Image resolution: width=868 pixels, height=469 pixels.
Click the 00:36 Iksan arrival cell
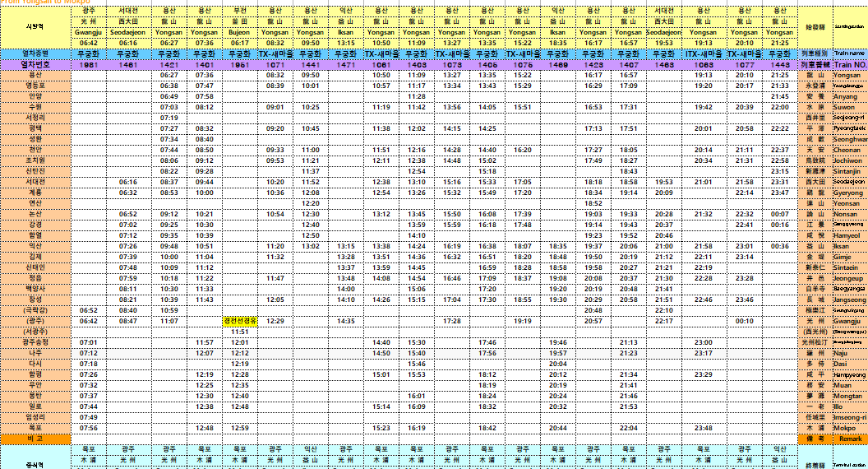[x=780, y=246]
